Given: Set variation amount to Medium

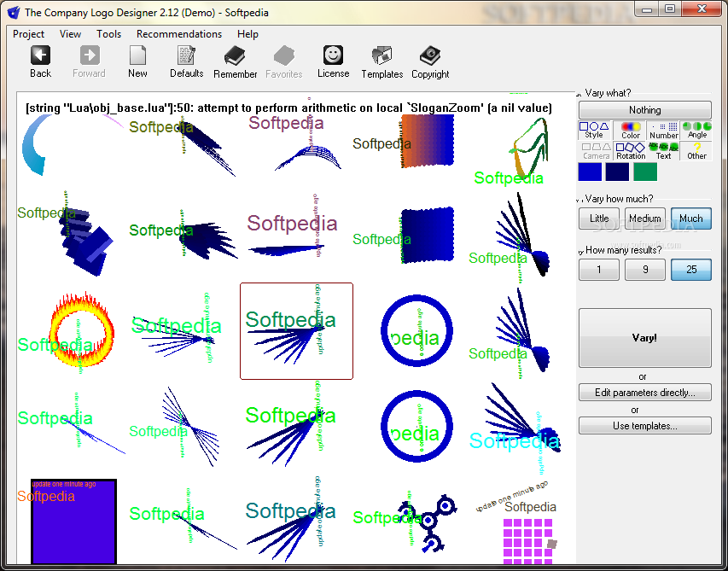Looking at the screenshot, I should pyautogui.click(x=645, y=218).
